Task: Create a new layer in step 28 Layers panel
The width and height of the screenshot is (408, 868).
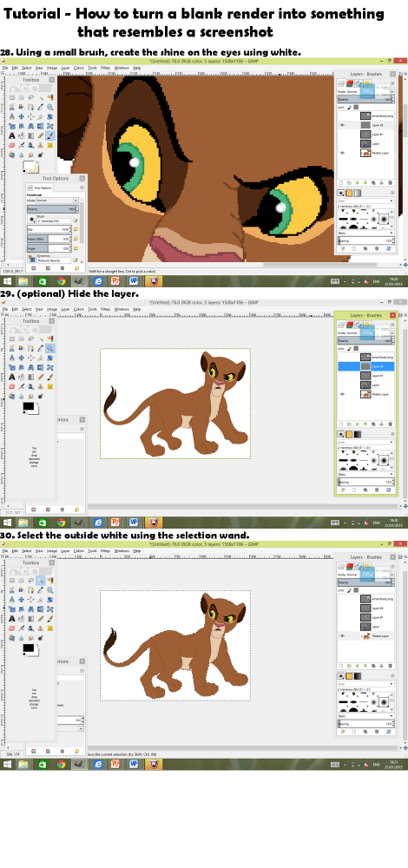Action: [341, 182]
